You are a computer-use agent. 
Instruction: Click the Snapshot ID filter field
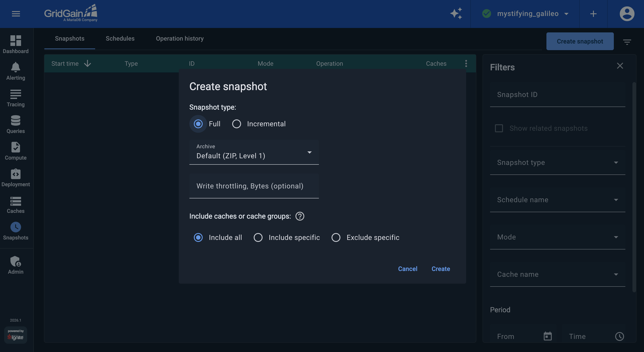[558, 95]
